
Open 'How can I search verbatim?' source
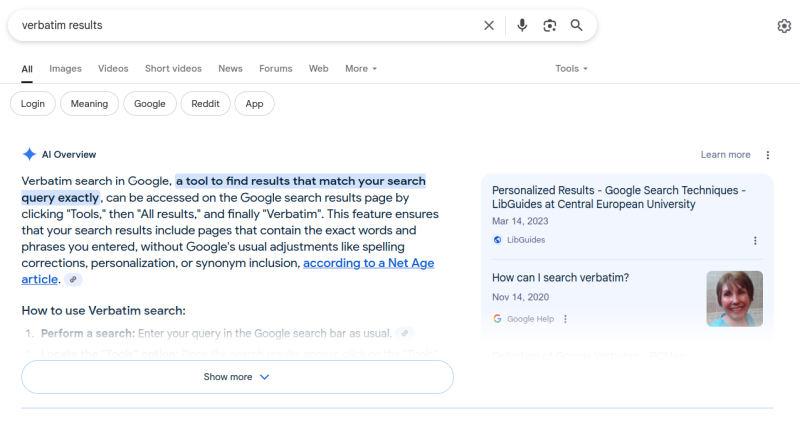coord(560,278)
